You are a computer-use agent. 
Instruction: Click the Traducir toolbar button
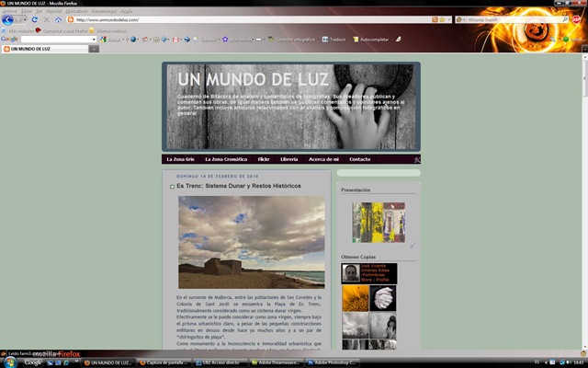[x=334, y=40]
